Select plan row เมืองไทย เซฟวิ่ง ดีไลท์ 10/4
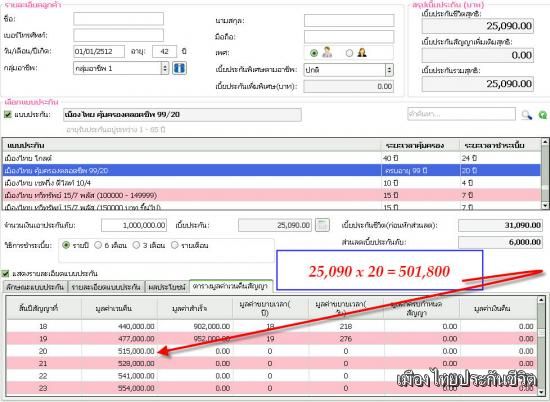The image size is (550, 402). click(x=271, y=183)
